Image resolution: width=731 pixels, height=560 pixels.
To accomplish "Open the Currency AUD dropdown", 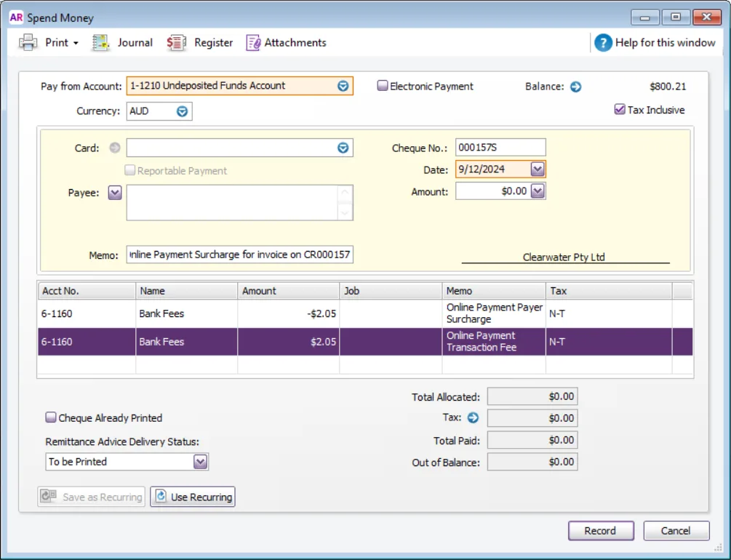I will [x=183, y=111].
